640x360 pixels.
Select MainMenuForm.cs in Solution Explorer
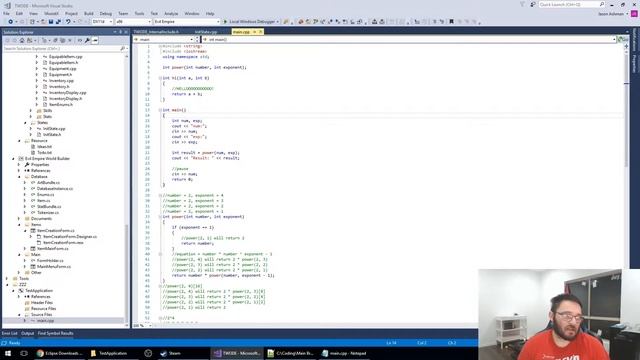(53, 267)
